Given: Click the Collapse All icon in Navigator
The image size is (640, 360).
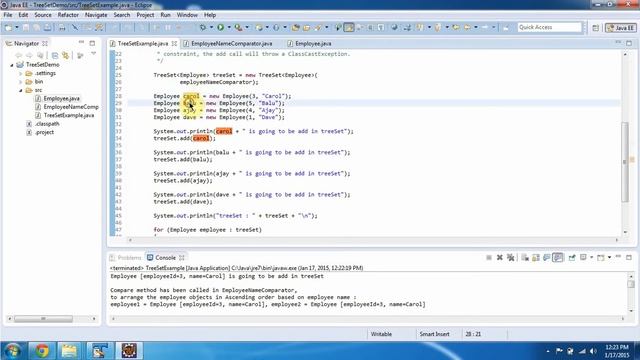Looking at the screenshot, I should [55, 55].
